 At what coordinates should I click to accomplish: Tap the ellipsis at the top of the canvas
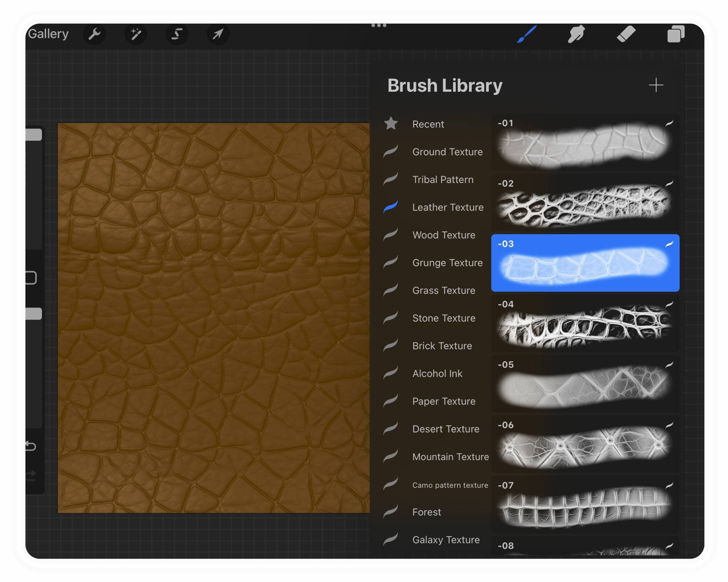tap(379, 25)
